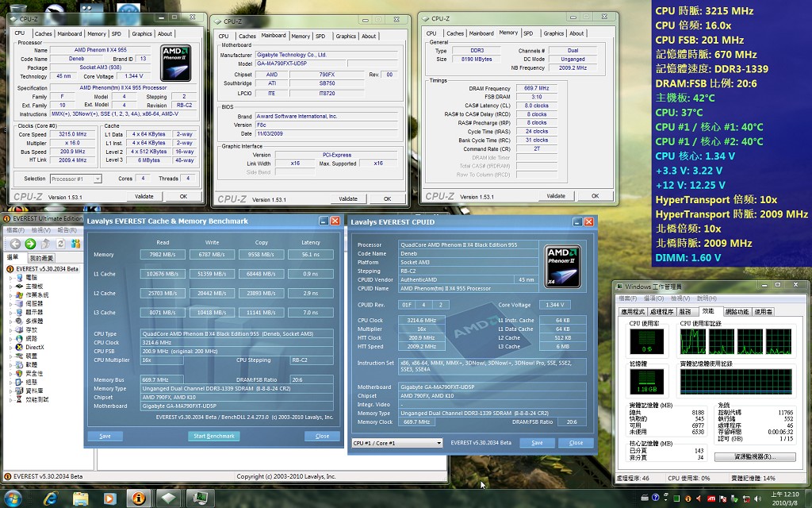
Task: Click the Refresh icon in EVEREST toolbar
Action: 60,244
